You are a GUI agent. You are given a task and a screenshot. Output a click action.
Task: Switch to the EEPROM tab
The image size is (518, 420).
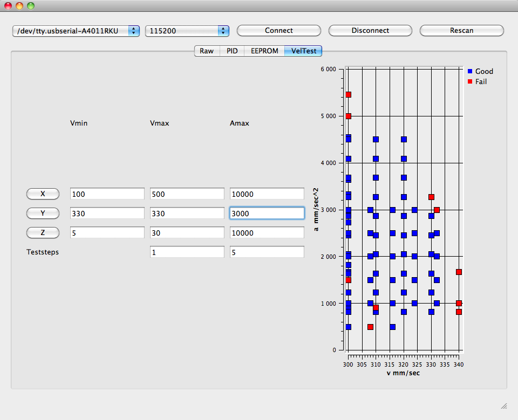[x=264, y=51]
